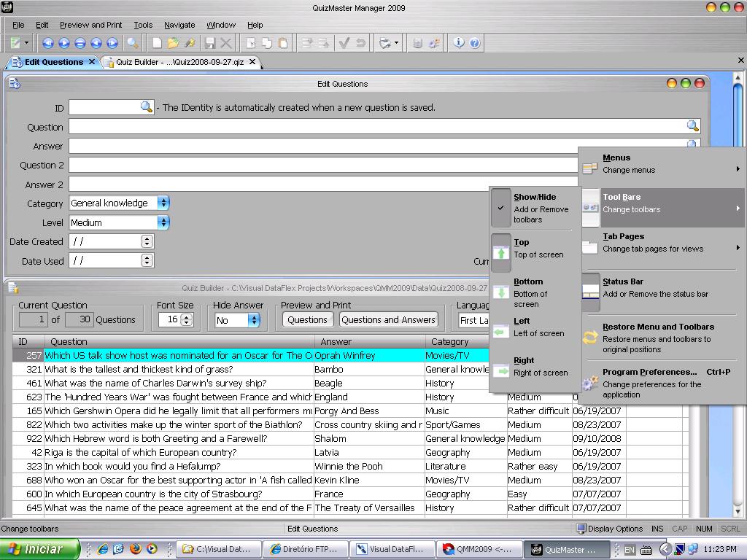Open the Hide Answer dropdown set to No

tap(254, 320)
